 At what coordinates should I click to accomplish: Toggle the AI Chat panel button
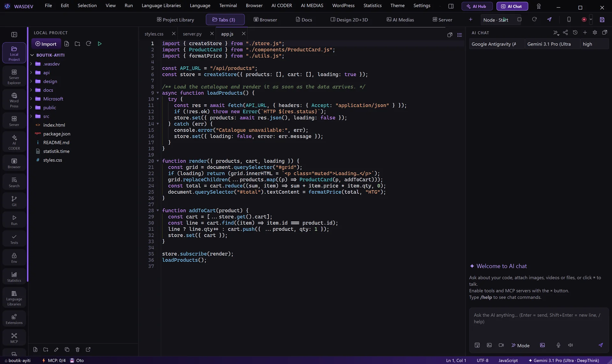coord(512,6)
